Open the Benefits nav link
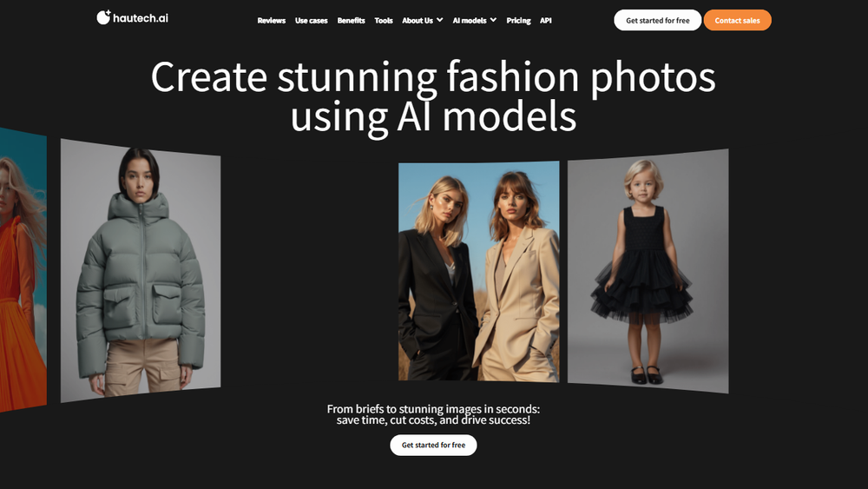Image resolution: width=868 pixels, height=489 pixels. pyautogui.click(x=351, y=21)
